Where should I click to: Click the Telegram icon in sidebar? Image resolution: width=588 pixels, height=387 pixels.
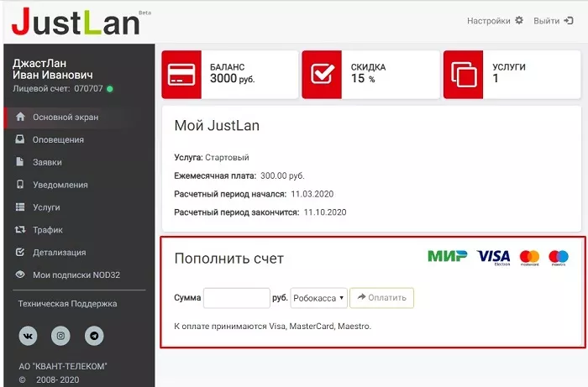(x=94, y=336)
